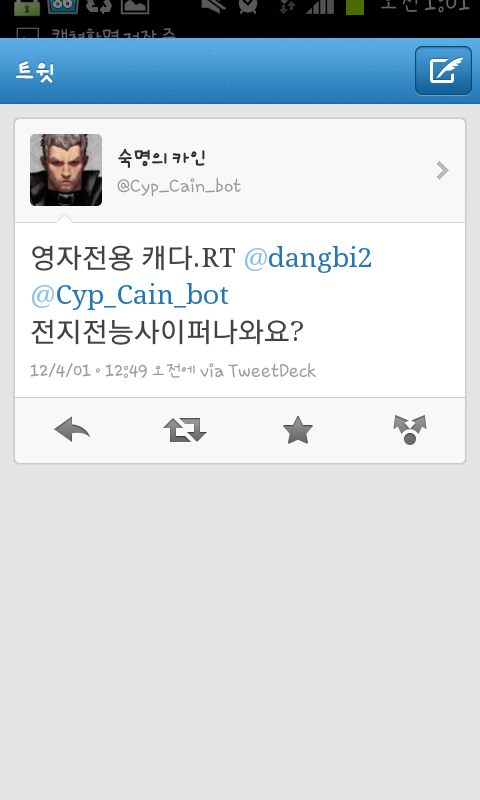The width and height of the screenshot is (480, 800).
Task: Favorite the tweet with star icon
Action: pos(297,430)
